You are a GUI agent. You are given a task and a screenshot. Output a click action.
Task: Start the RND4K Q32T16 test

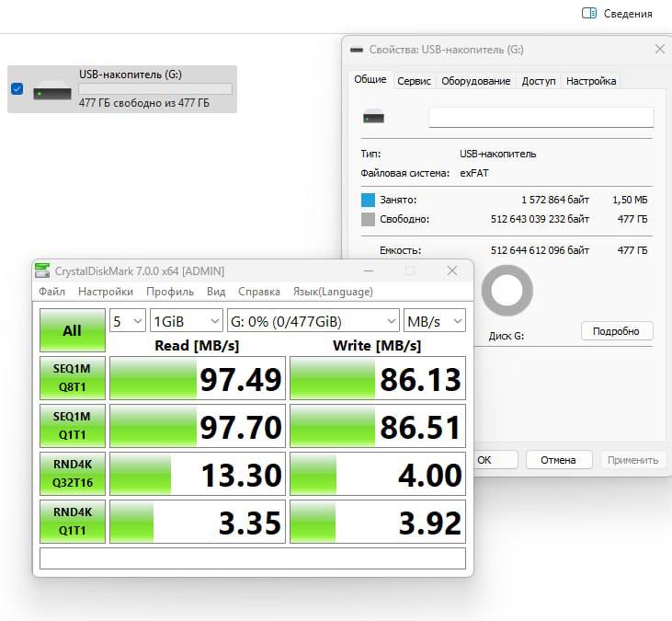[x=73, y=474]
